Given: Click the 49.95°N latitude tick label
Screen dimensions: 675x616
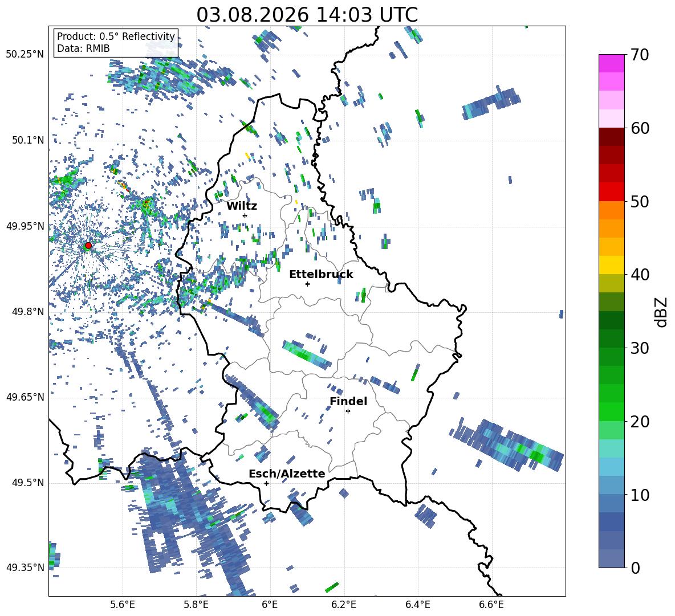Looking at the screenshot, I should [x=25, y=226].
